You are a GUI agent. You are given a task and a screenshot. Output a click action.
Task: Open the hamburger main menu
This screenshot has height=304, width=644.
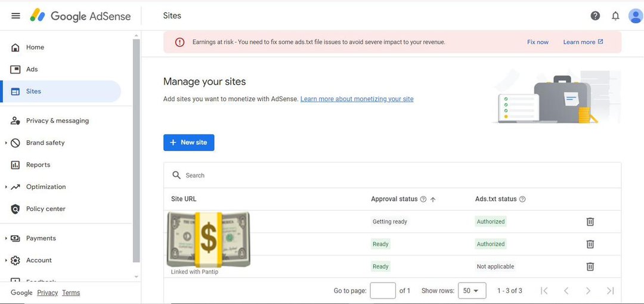pos(16,16)
